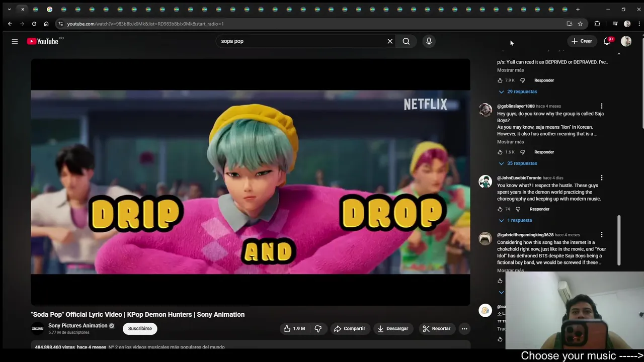Show more of goblinslayer1888's comment

pyautogui.click(x=510, y=142)
